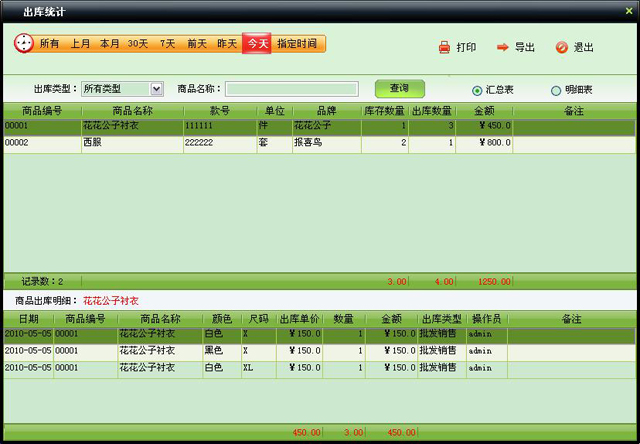Switch to the 今天 time filter
Viewport: 640px width, 444px height.
pyautogui.click(x=257, y=44)
